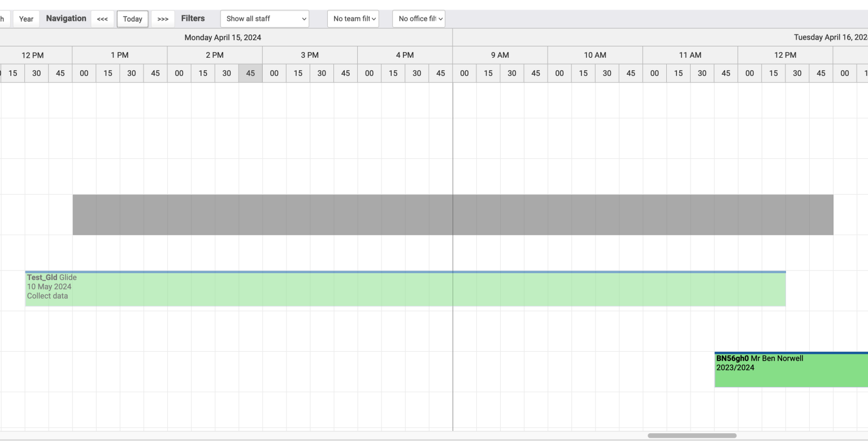868x444 pixels.
Task: Click the <<< previous navigation arrow
Action: 102,19
